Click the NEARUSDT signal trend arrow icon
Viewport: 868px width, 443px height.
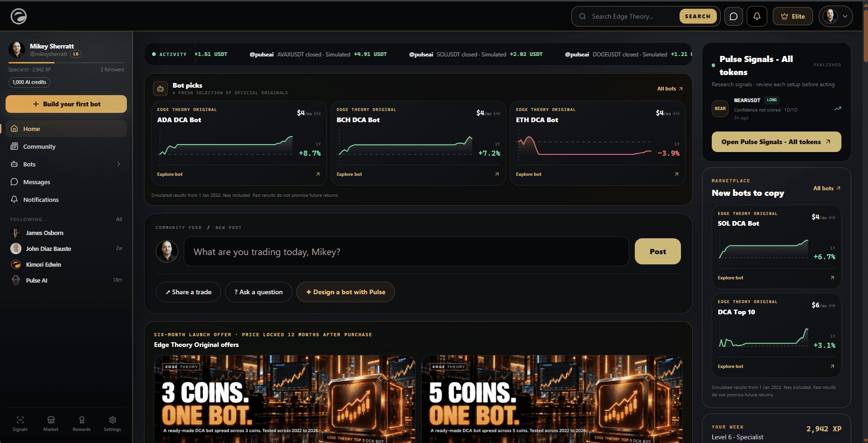click(x=838, y=109)
